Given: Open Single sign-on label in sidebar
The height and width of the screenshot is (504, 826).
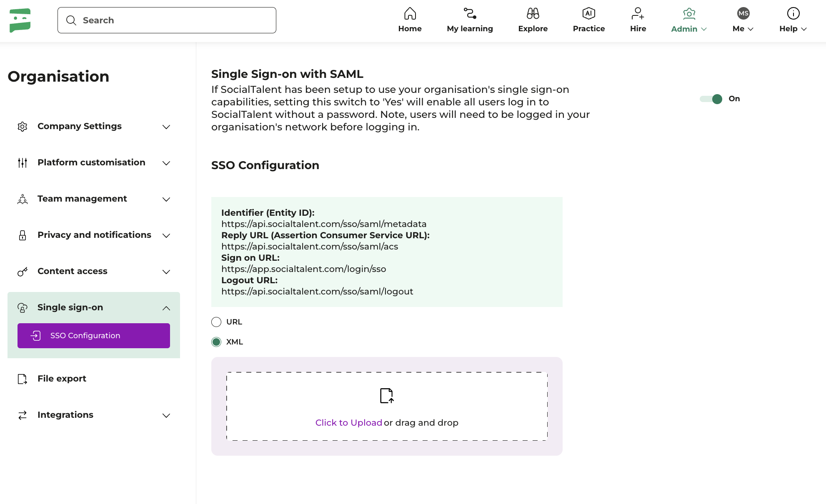Looking at the screenshot, I should [70, 307].
